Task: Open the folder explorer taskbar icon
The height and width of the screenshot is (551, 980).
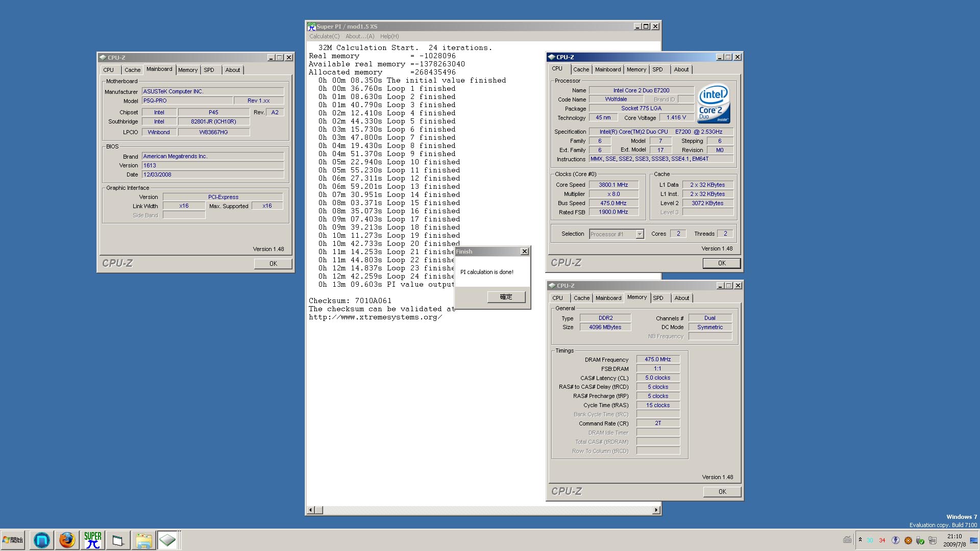Action: coord(143,540)
